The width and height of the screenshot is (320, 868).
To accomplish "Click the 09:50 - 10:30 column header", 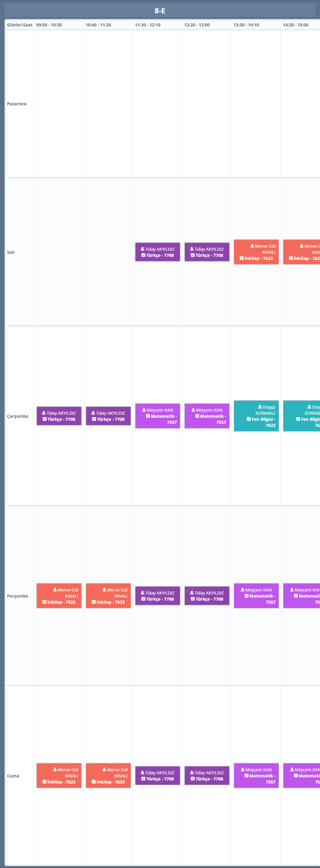I will pos(49,25).
